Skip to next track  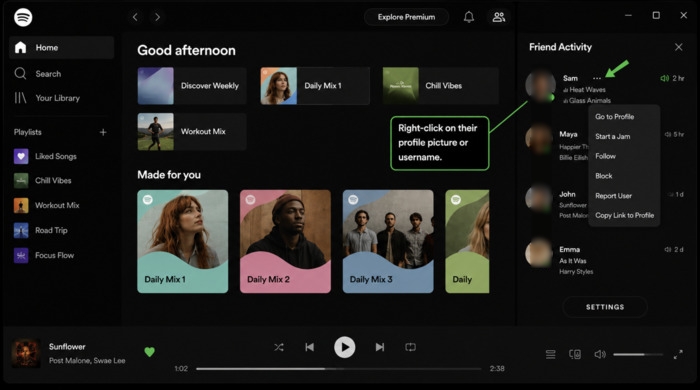point(379,347)
